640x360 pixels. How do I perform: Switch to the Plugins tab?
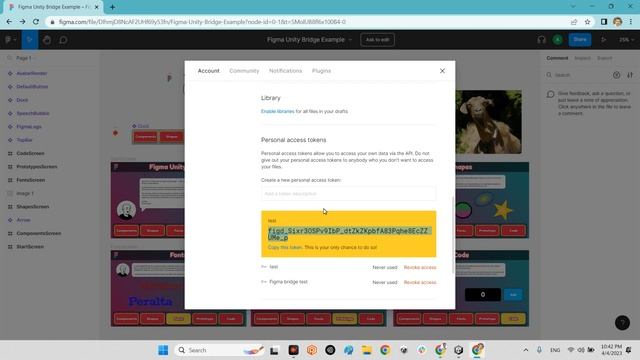click(321, 71)
